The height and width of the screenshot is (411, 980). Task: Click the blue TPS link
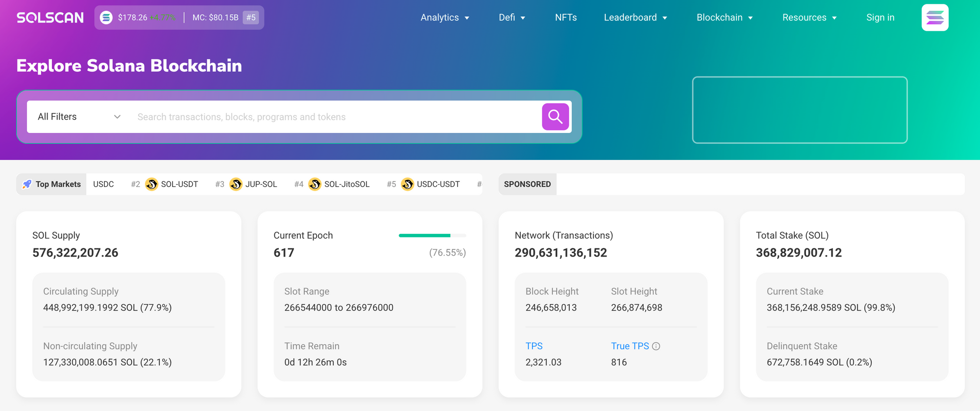coord(534,346)
